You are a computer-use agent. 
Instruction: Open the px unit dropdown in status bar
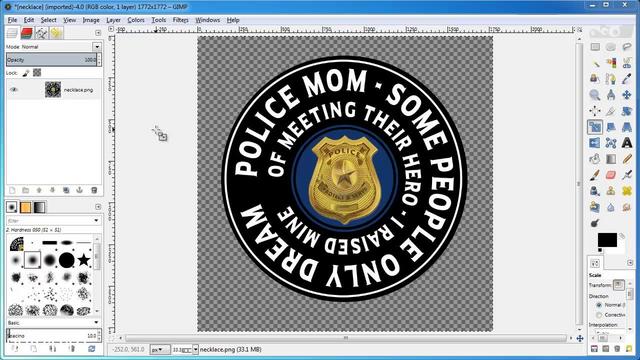pyautogui.click(x=159, y=350)
